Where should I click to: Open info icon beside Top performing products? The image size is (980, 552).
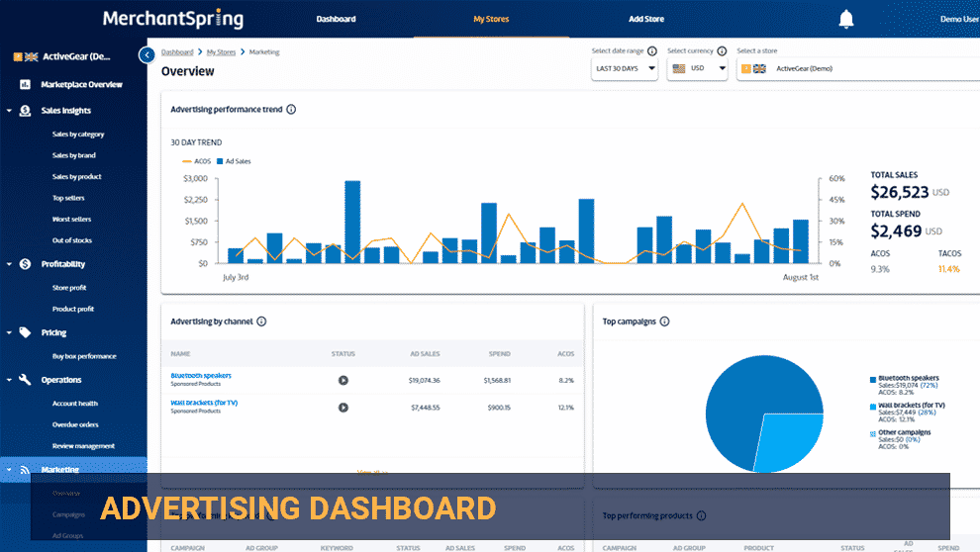pos(701,515)
